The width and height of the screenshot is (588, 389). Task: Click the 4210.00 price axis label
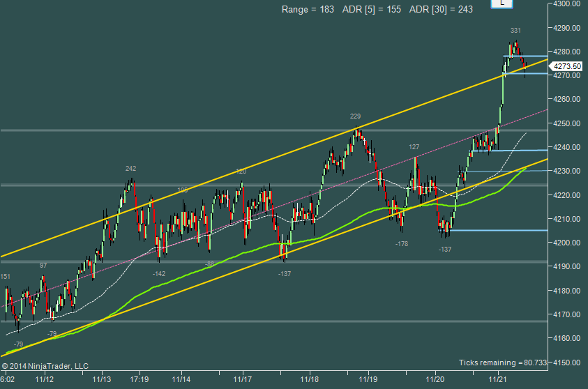tap(566, 219)
